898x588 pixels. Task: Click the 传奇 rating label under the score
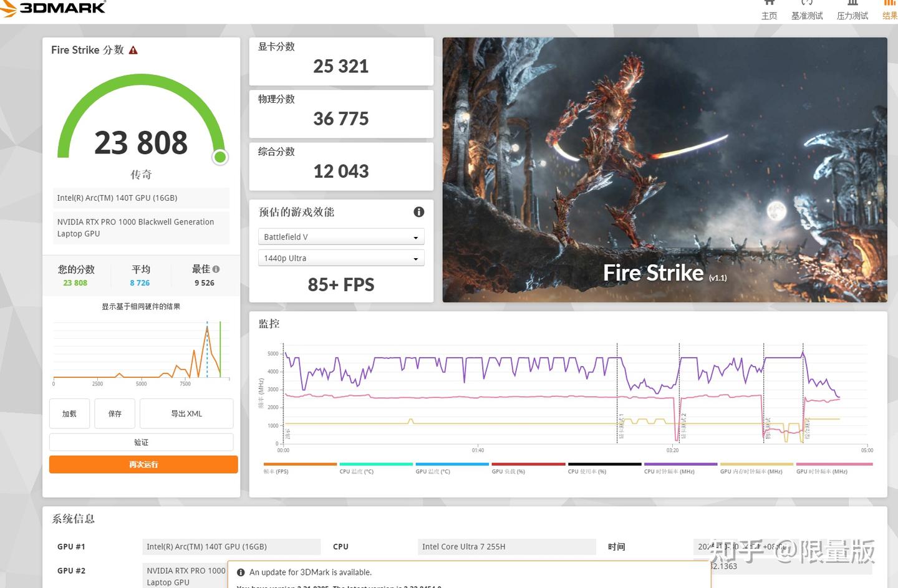pos(141,175)
